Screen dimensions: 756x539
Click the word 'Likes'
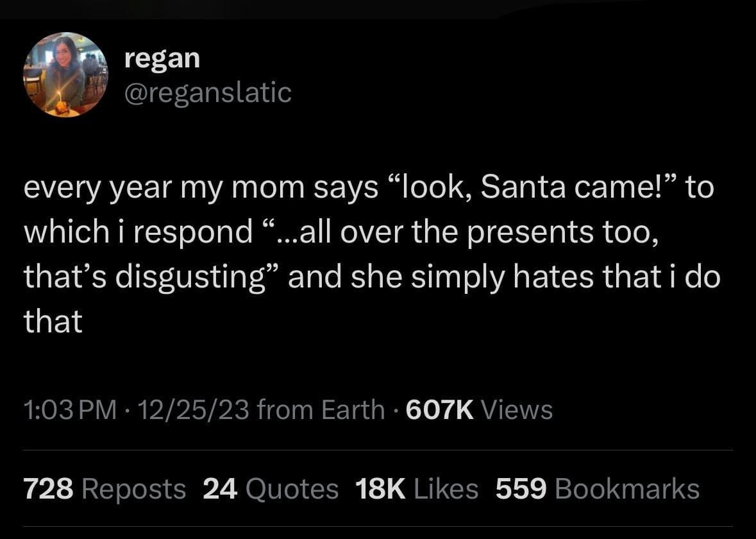tap(446, 489)
